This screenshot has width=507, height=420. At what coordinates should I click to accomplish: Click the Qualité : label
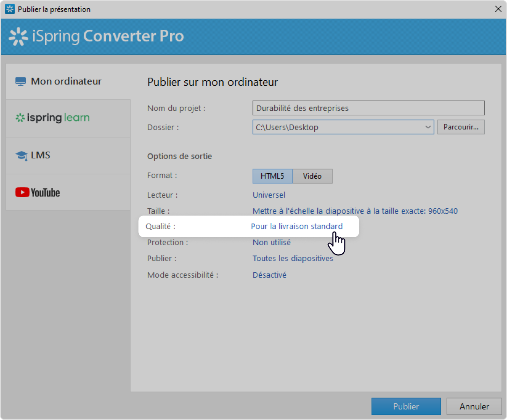pos(160,226)
